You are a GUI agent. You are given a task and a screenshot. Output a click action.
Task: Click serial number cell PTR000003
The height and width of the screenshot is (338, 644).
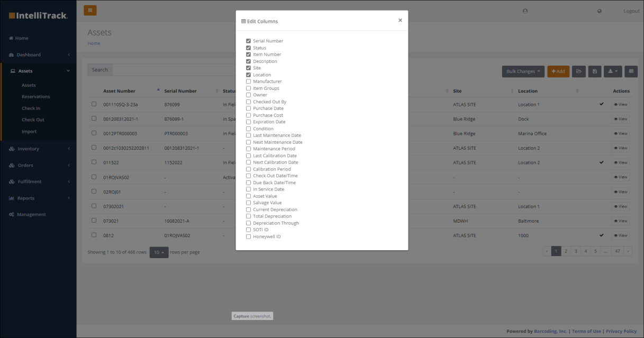(x=176, y=134)
